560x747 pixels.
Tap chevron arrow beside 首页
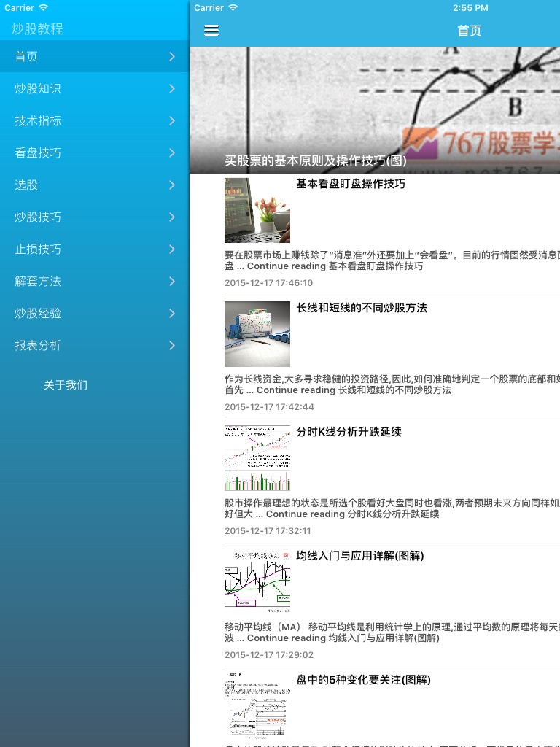(x=172, y=57)
